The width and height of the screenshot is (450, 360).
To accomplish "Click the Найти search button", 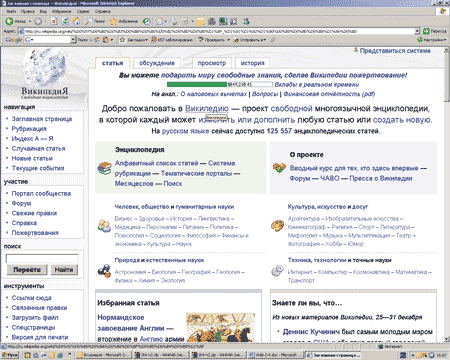I will pos(64,270).
